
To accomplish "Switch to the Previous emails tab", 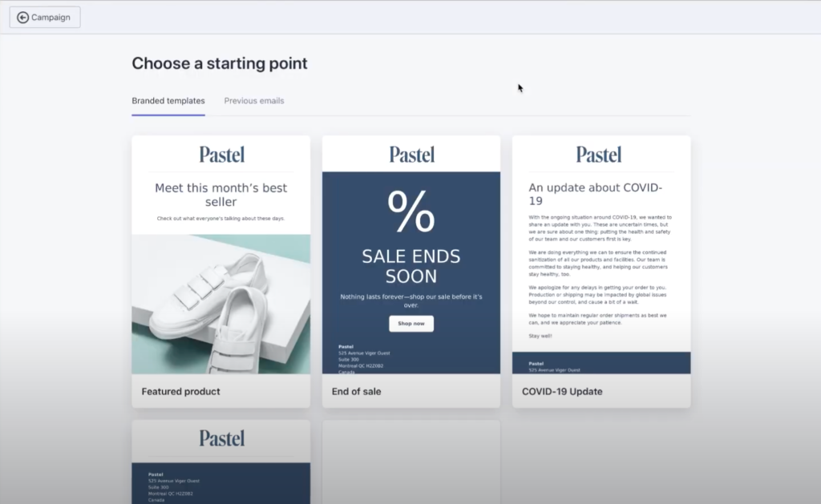I will tap(254, 100).
